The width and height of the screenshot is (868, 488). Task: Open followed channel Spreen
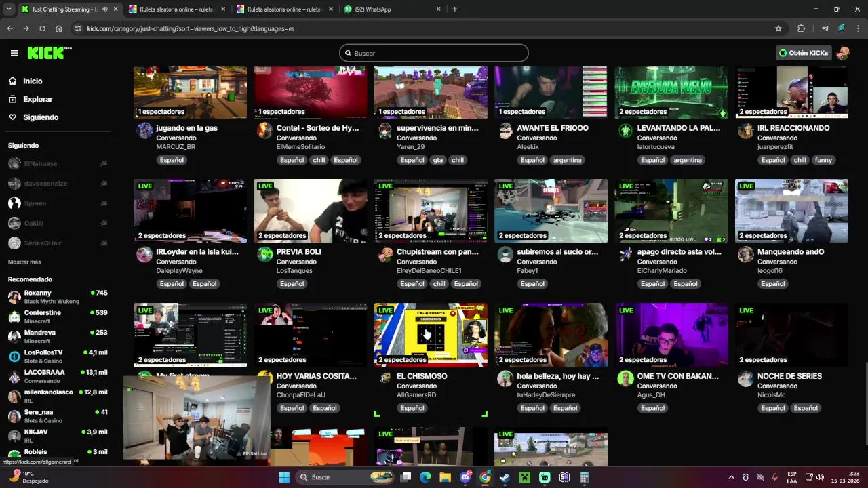(x=35, y=203)
